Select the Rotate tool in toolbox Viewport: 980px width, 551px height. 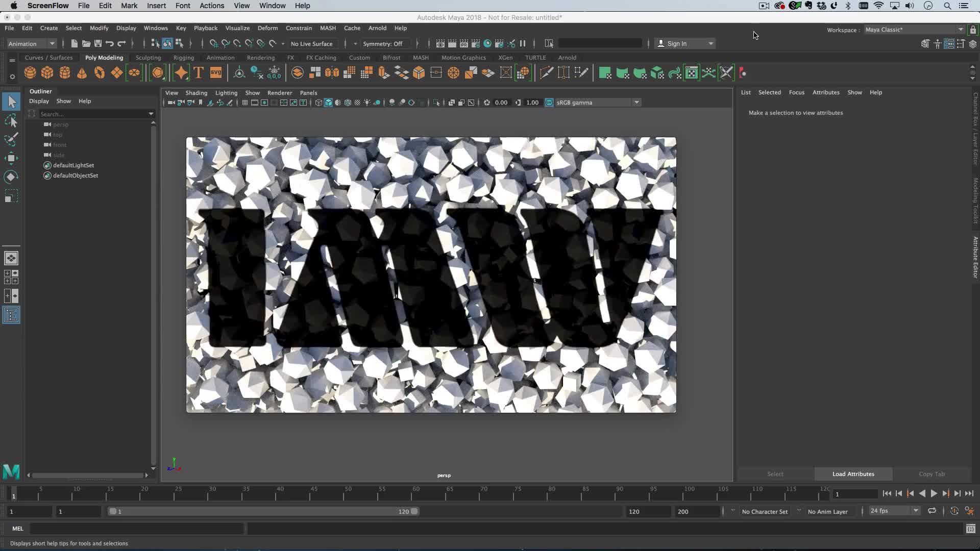pyautogui.click(x=11, y=177)
